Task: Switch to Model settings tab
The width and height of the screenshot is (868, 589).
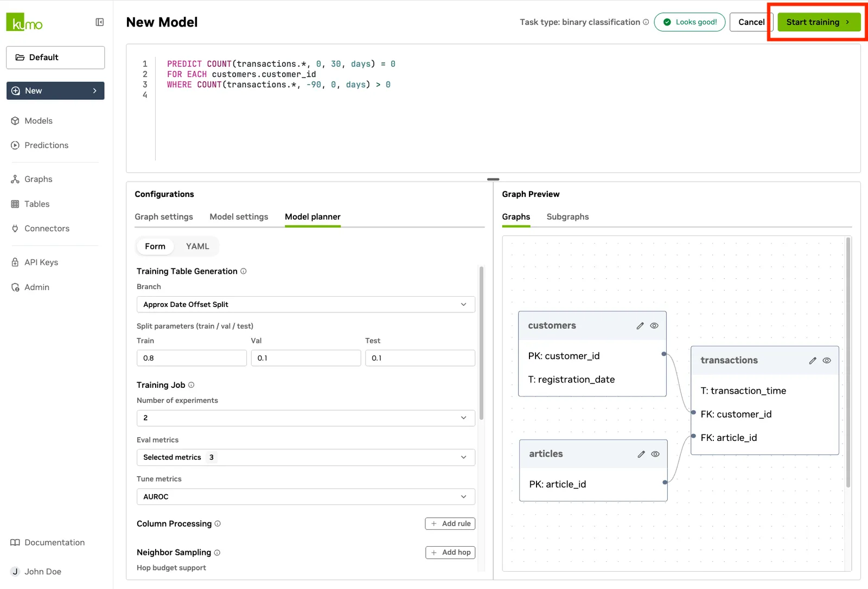Action: [x=239, y=217]
